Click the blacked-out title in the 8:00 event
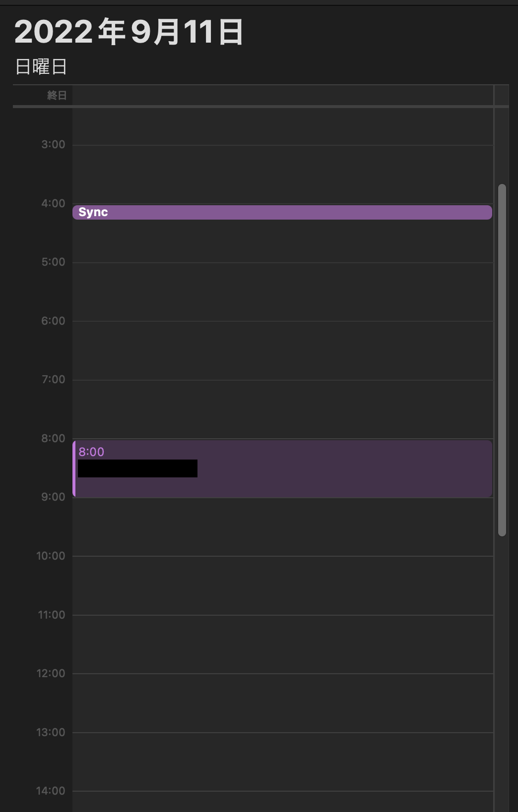Screen dimensions: 518x812 (x=137, y=468)
